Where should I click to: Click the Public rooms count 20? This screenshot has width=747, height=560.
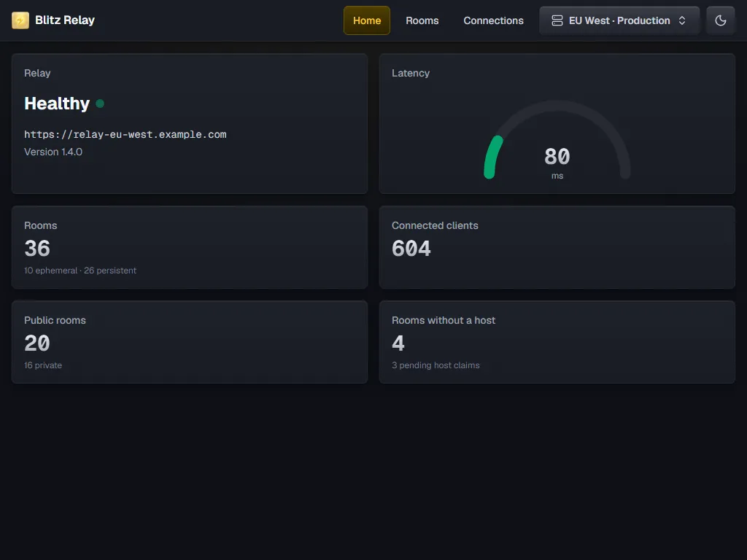(x=37, y=343)
